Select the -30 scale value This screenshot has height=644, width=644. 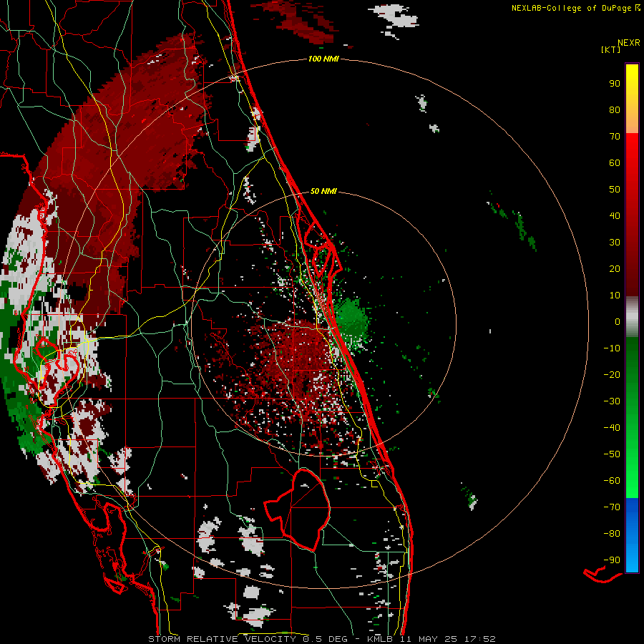(x=612, y=401)
